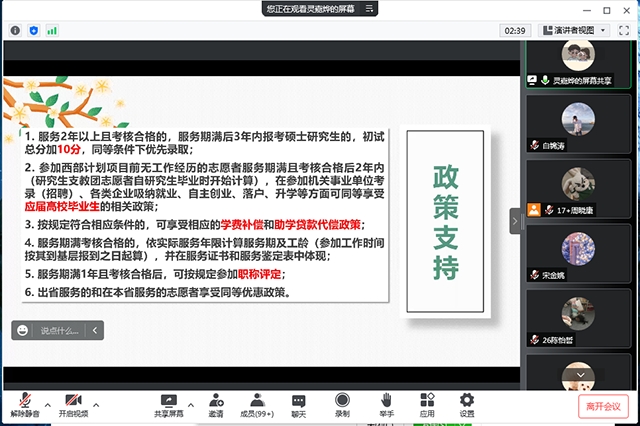Click the 说点什么... chat input field
Viewport: 640px width, 426px height.
click(x=59, y=331)
